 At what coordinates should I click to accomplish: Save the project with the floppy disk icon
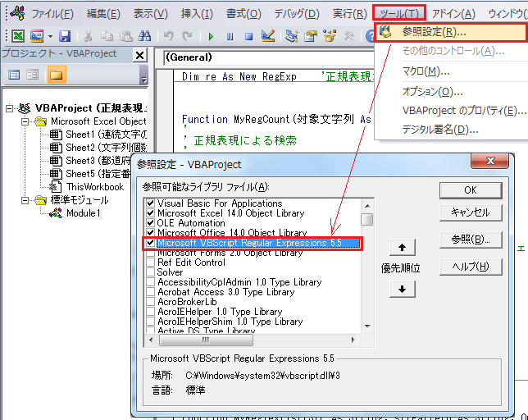coord(65,36)
